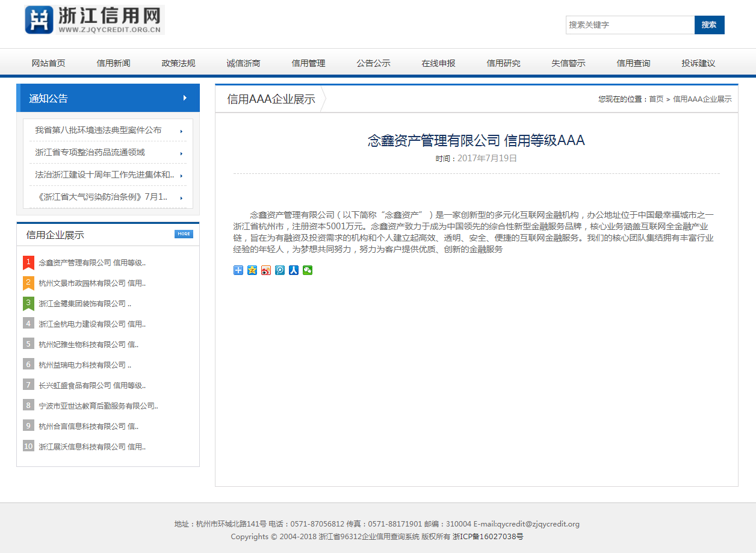
Task: Share article via Tencent Weibo icon
Action: click(x=280, y=270)
